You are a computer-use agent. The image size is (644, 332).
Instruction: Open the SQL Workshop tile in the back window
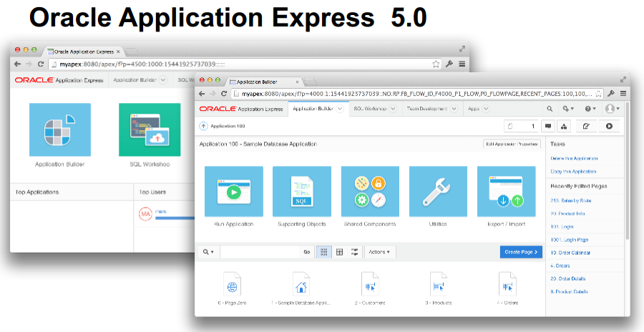click(150, 130)
